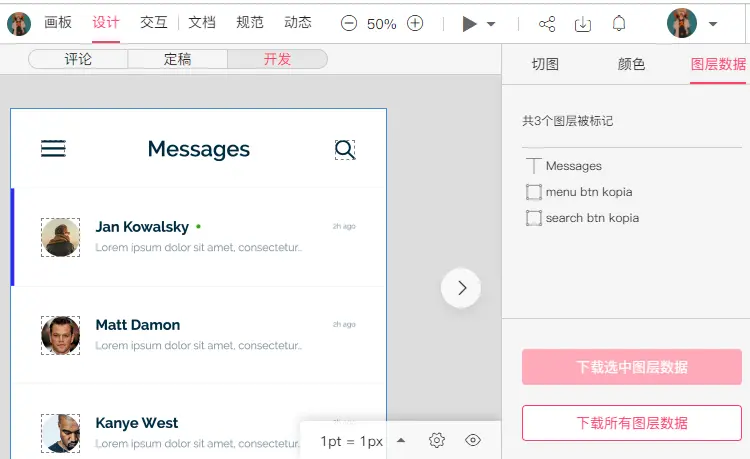The image size is (750, 459).
Task: Click the 2h ago timestamp on Jan Kowalsky row
Action: click(344, 226)
